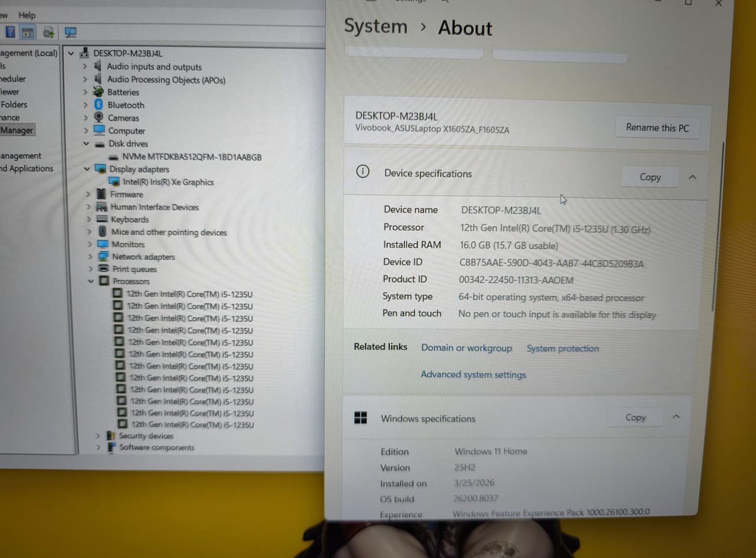Click the Installed on date 3/25/2026
Viewport: 756px width, 558px height.
474,483
